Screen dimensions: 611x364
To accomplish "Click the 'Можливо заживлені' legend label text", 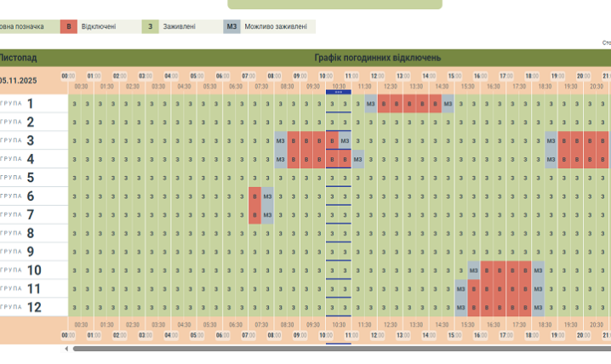I will click(x=276, y=26).
